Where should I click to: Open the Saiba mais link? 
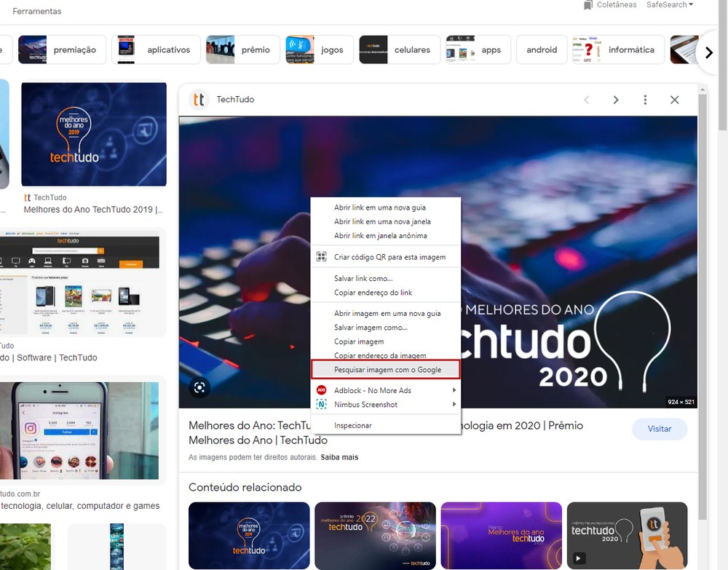339,457
